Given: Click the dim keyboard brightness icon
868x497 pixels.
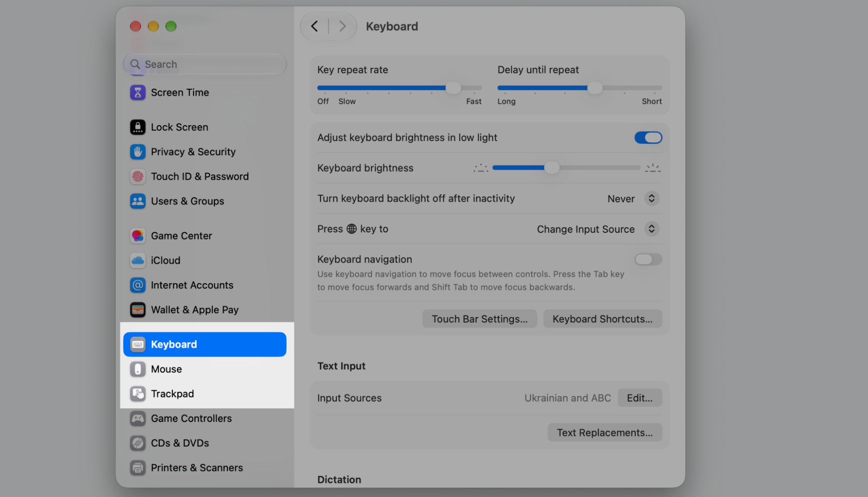Looking at the screenshot, I should (x=481, y=168).
